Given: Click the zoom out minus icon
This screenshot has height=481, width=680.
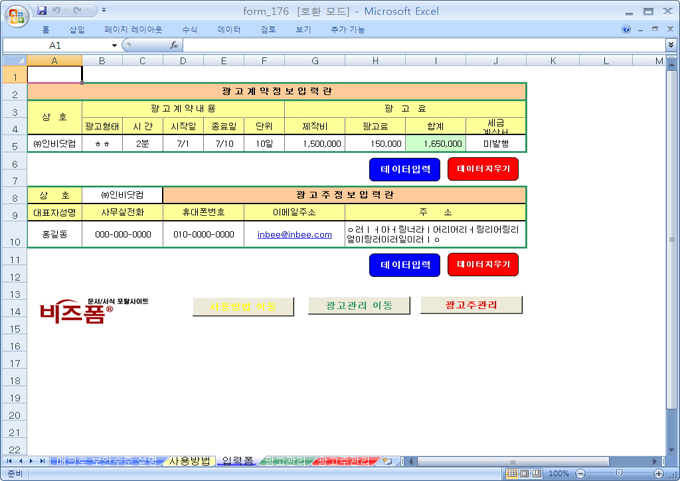Looking at the screenshot, I should tap(579, 473).
